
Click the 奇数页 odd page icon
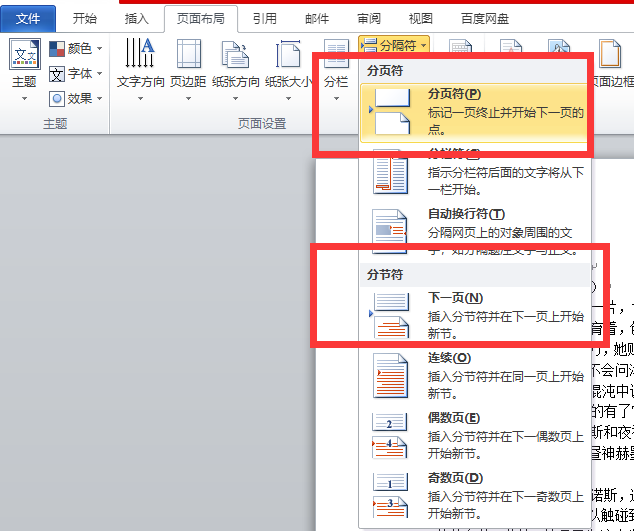click(390, 495)
